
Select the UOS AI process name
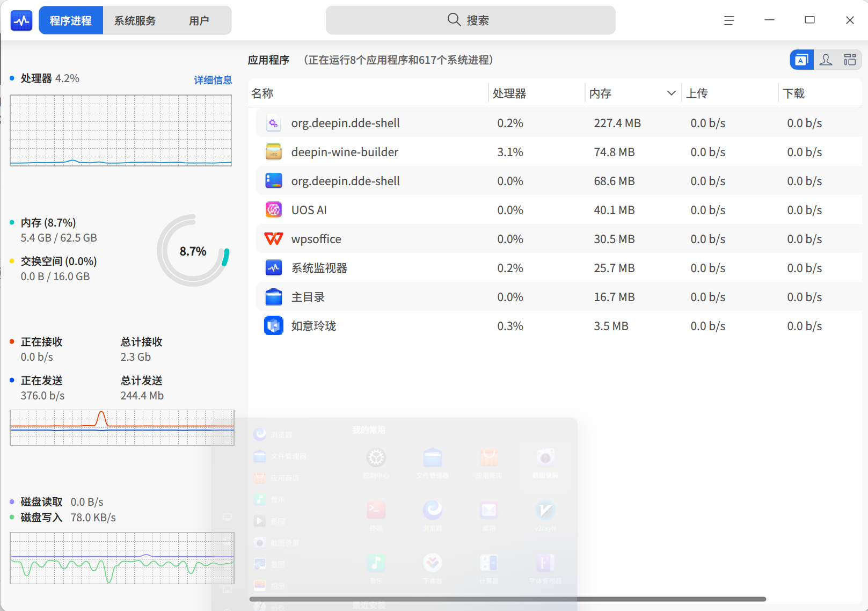(x=309, y=210)
